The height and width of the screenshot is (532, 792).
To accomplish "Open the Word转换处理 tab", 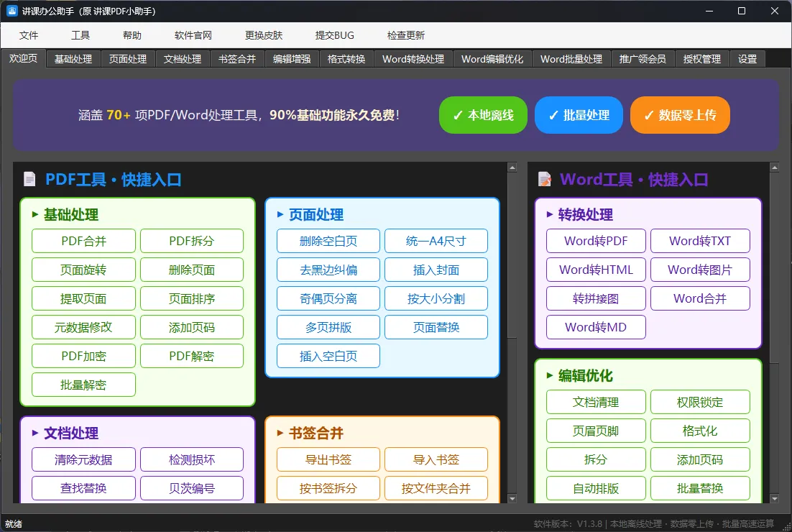I will (x=413, y=59).
